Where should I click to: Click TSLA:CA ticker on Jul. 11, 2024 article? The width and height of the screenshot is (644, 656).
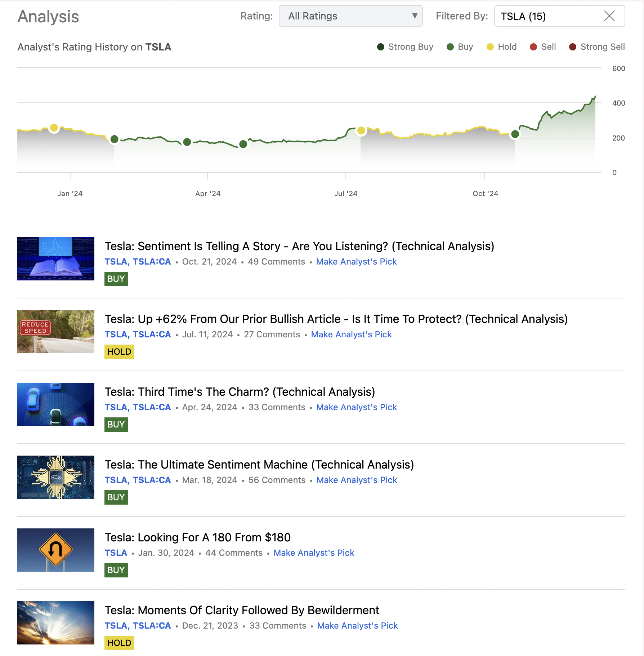click(152, 334)
